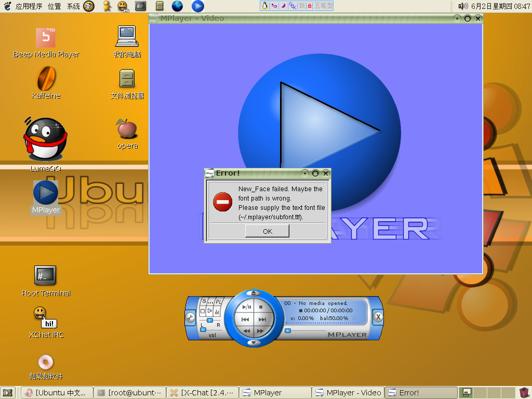Click the D-triangle button under '...'
Image resolution: width=532 pixels, height=399 pixels.
210,311
